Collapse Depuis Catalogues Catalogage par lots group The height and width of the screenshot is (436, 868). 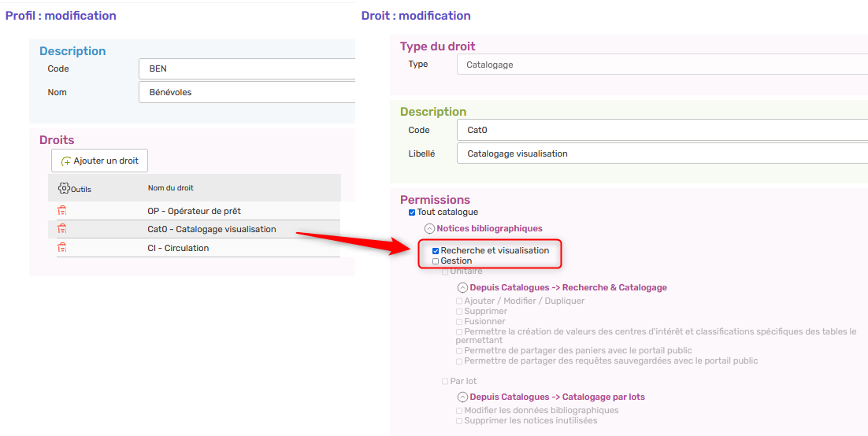tap(462, 397)
